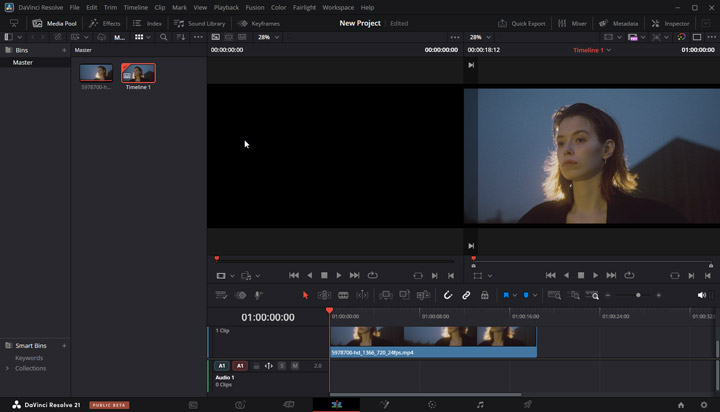Screen dimensions: 720x412
Task: Open the Fairlight menu
Action: click(x=304, y=7)
